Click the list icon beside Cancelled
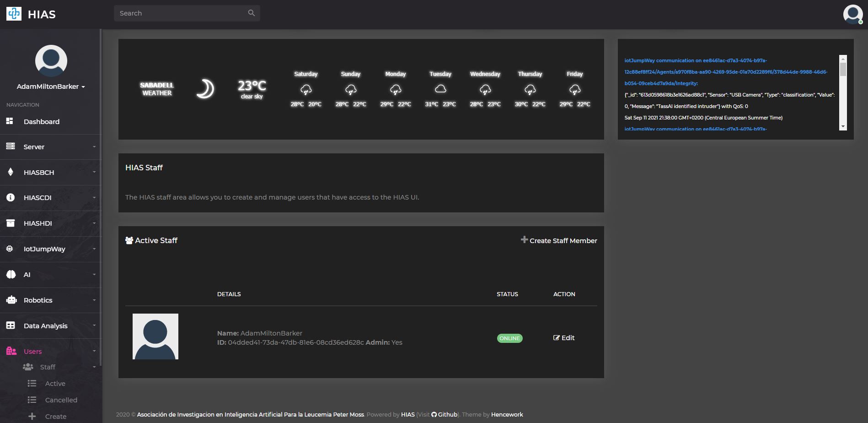The width and height of the screenshot is (868, 423). [32, 400]
